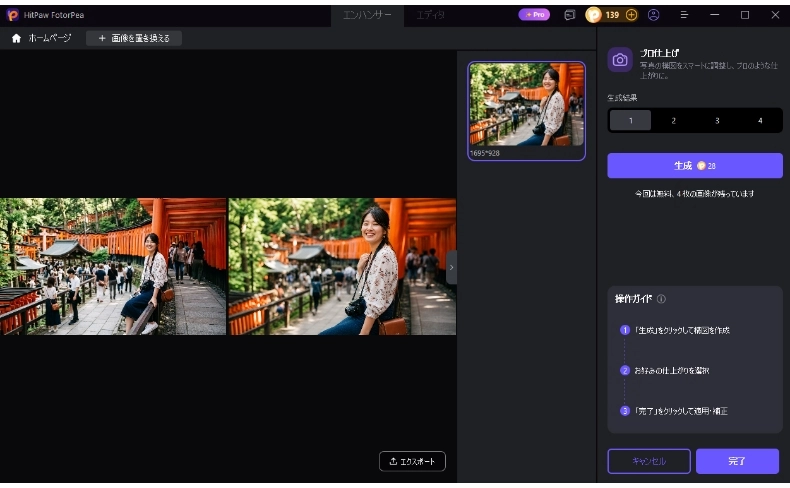Open the user account icon

(x=653, y=15)
